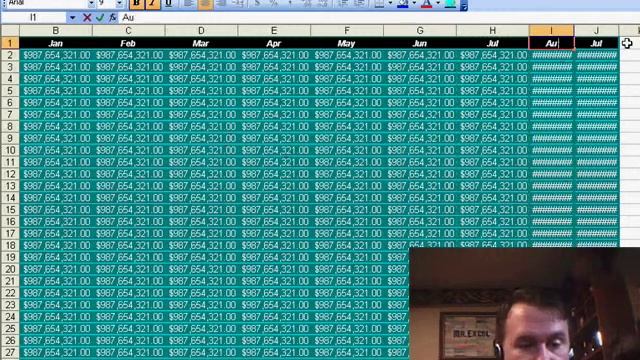The height and width of the screenshot is (360, 640).
Task: Open the font size dropdown arrow
Action: click(x=119, y=3)
